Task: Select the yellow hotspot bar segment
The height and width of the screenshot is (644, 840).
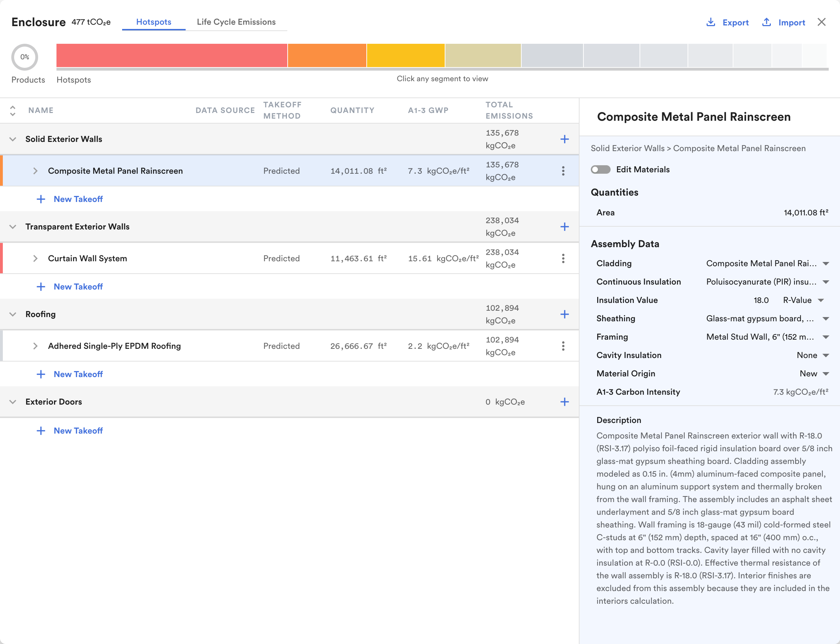Action: [406, 55]
